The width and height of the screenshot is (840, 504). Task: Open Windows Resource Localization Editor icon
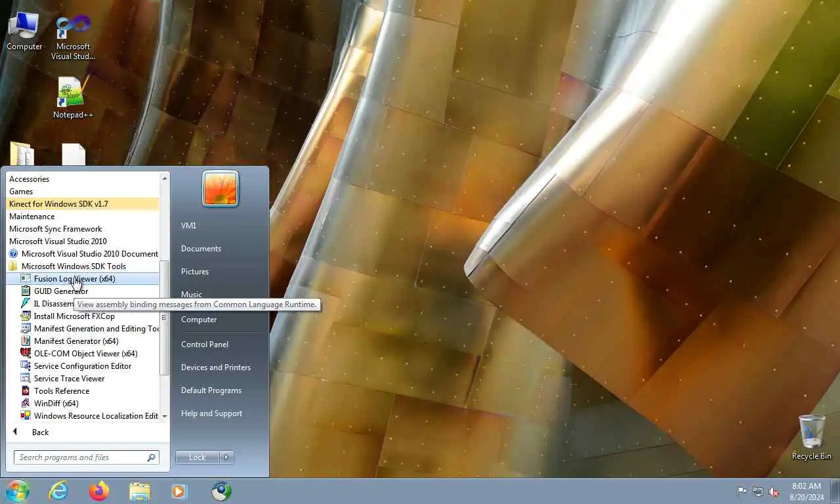click(x=26, y=416)
